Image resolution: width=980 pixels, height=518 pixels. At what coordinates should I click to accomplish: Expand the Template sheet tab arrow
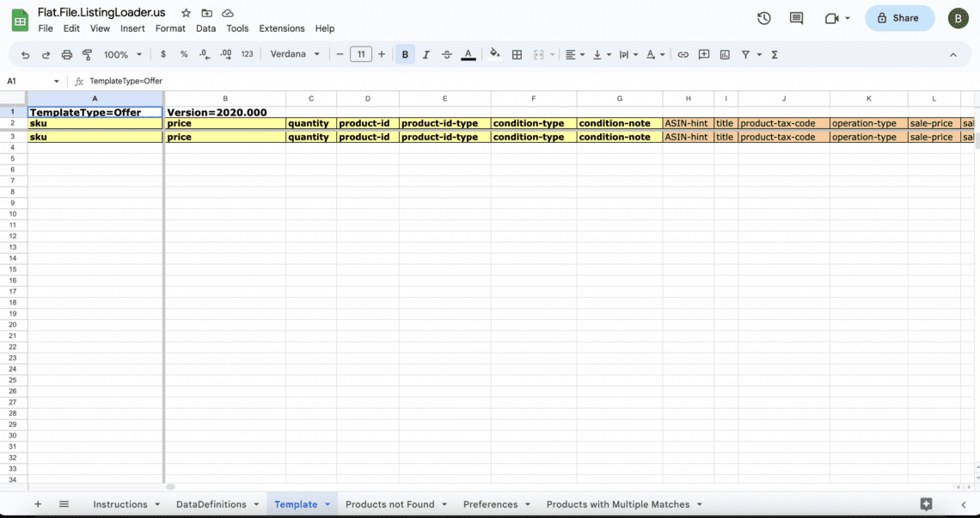328,504
